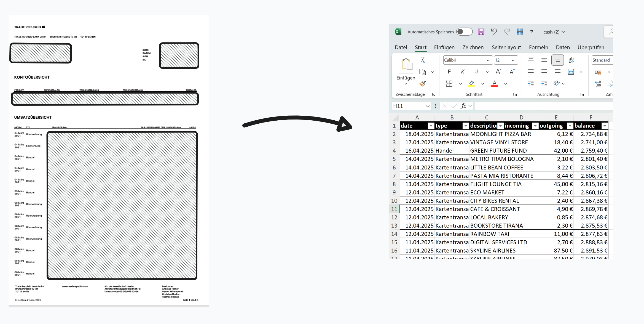Click the Redo arrow icon
644x324 pixels.
507,32
